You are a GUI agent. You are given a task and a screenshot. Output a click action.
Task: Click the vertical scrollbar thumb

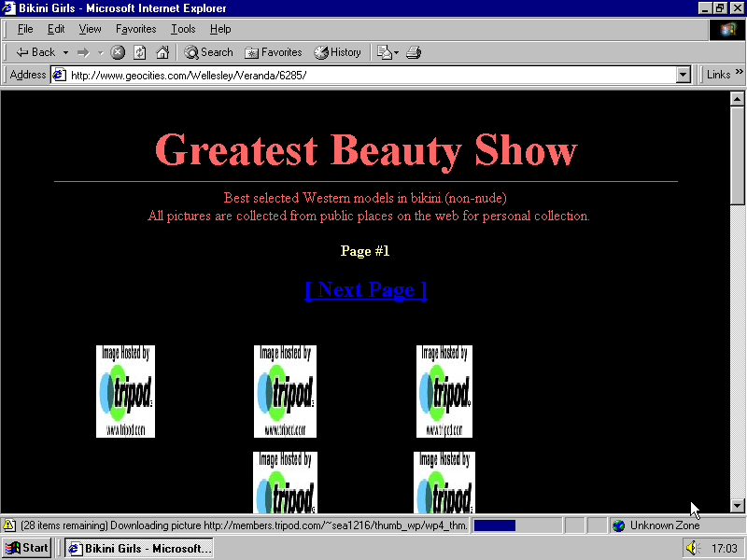pos(737,156)
